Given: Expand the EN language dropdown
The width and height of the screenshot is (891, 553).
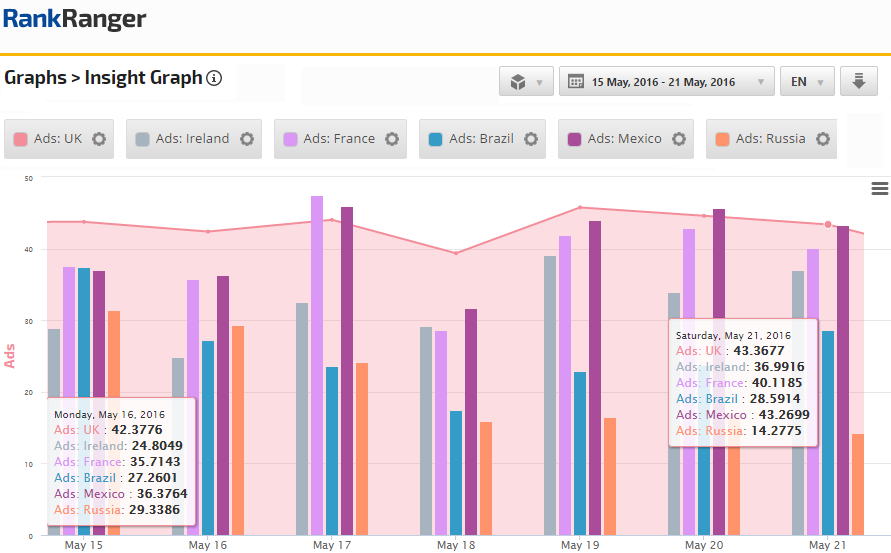Looking at the screenshot, I should 806,82.
